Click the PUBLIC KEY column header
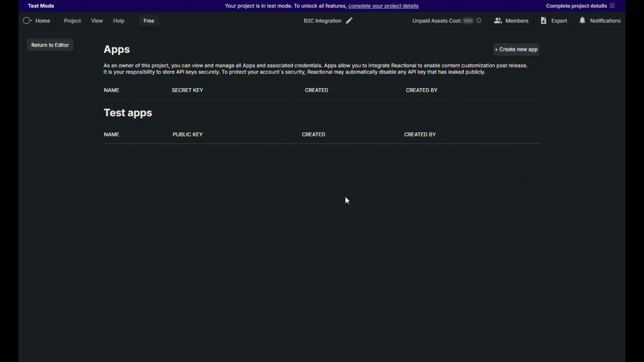This screenshot has height=362, width=644. pyautogui.click(x=187, y=134)
